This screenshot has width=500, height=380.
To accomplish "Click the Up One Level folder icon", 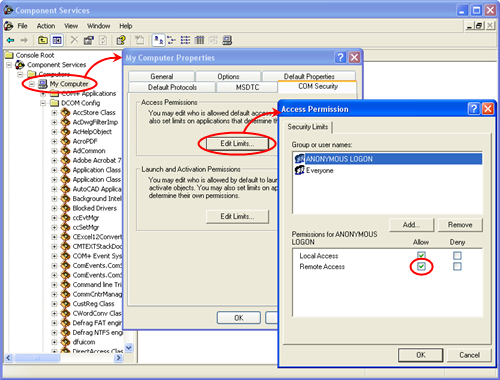I will [42, 40].
